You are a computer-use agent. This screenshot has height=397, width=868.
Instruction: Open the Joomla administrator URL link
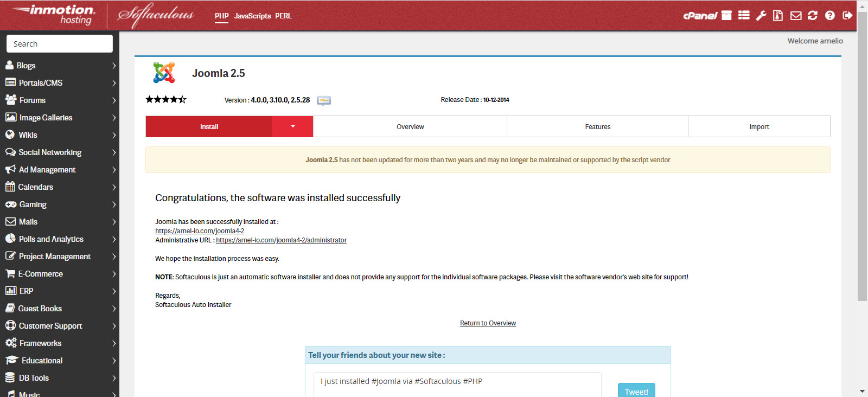pos(281,240)
